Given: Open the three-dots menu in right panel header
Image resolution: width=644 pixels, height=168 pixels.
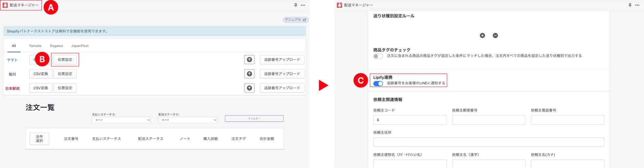Looking at the screenshot, I should [637, 5].
